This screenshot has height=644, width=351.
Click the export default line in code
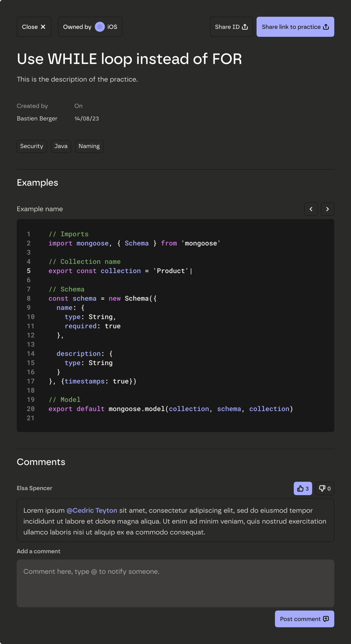170,409
